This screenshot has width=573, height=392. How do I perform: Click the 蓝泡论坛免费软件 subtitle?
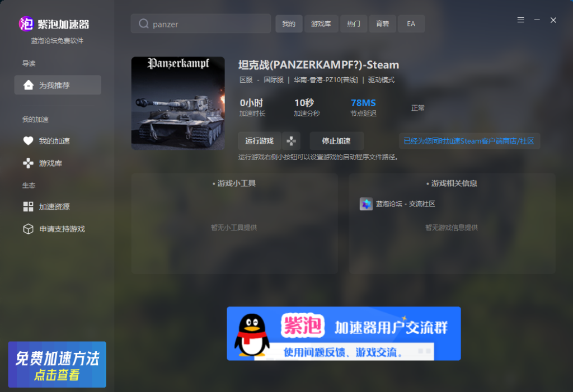point(57,41)
